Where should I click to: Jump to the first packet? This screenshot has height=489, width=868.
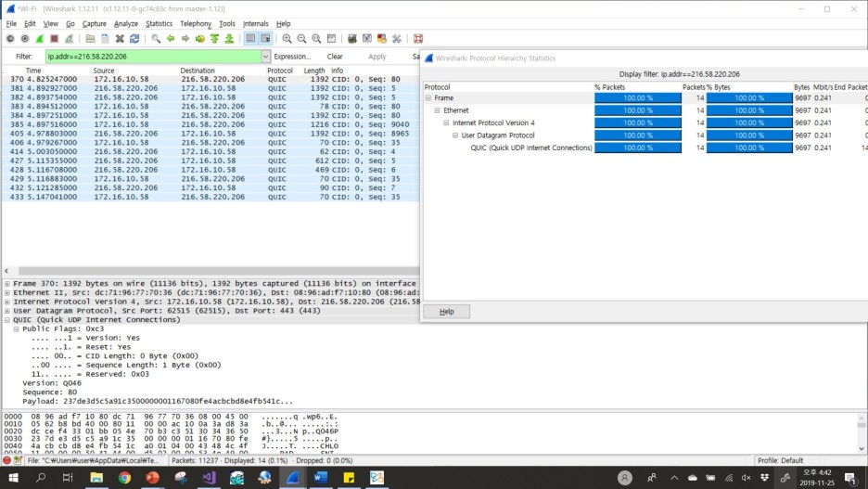[x=215, y=39]
